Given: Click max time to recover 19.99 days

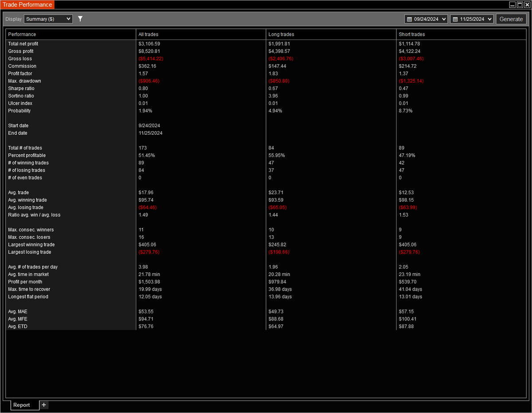Looking at the screenshot, I should [150, 289].
